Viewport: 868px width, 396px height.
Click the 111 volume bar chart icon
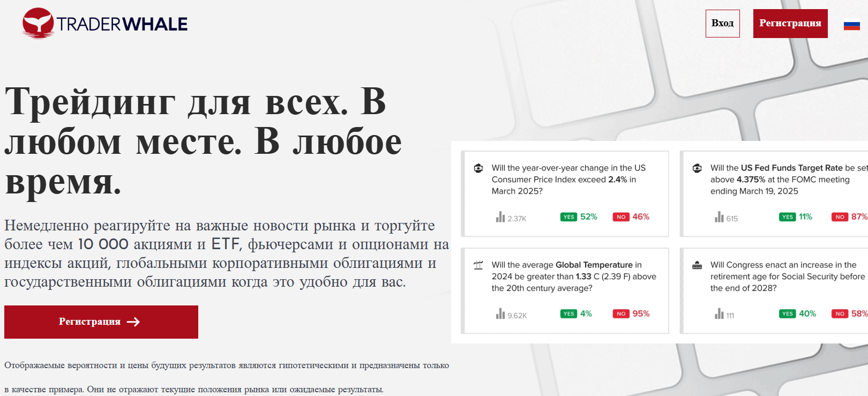(x=719, y=314)
